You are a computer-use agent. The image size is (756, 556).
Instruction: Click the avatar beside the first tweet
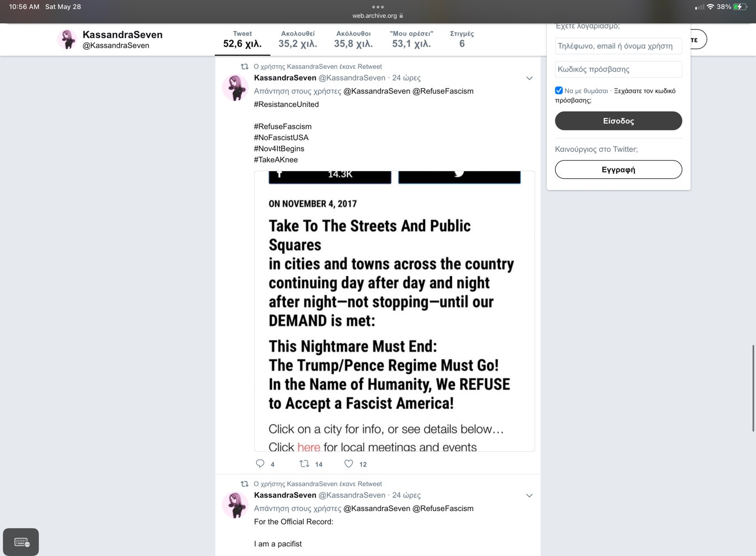coord(235,87)
